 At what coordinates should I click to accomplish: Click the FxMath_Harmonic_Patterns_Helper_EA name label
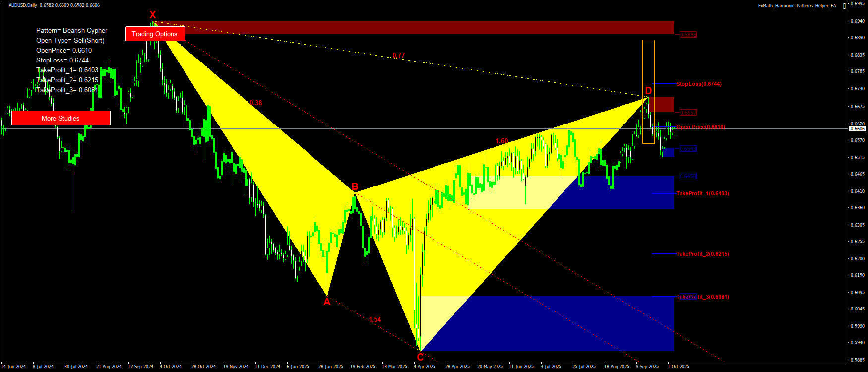[797, 6]
